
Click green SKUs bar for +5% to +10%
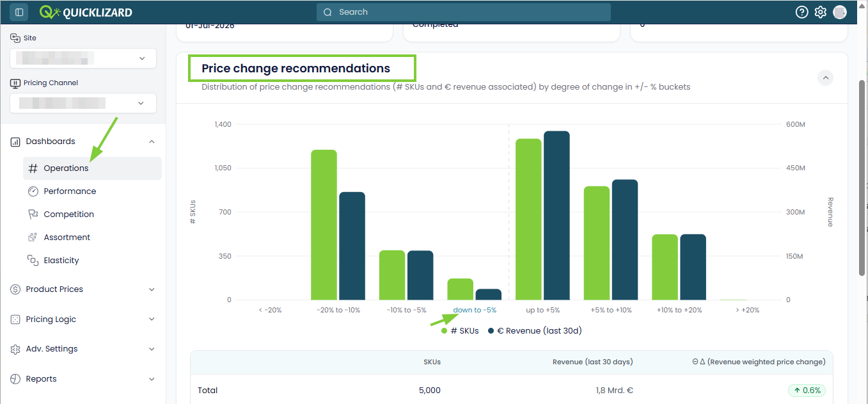(x=597, y=243)
